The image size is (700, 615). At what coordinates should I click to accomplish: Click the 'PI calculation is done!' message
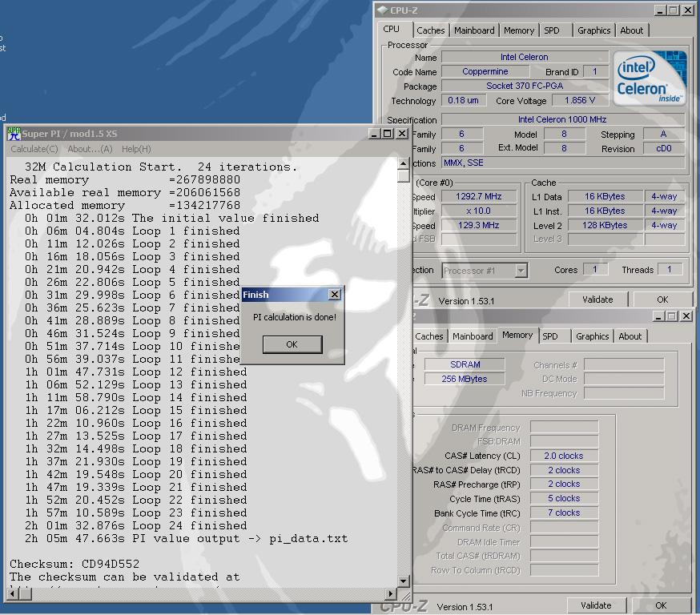coord(295,317)
